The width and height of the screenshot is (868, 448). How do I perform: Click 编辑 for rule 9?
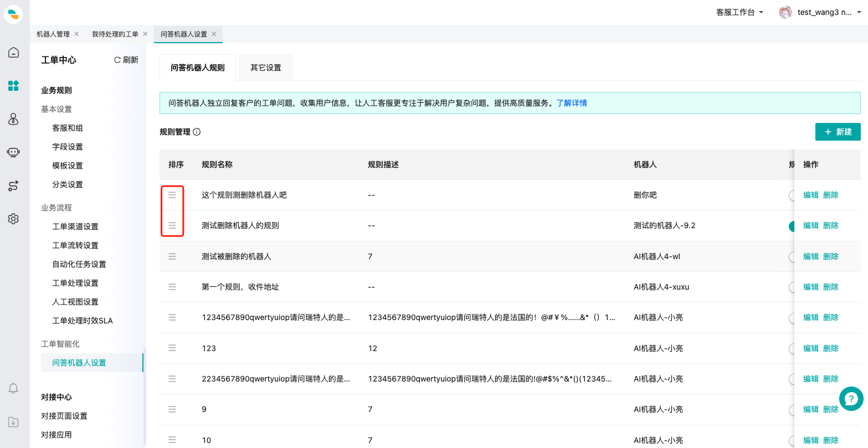811,409
